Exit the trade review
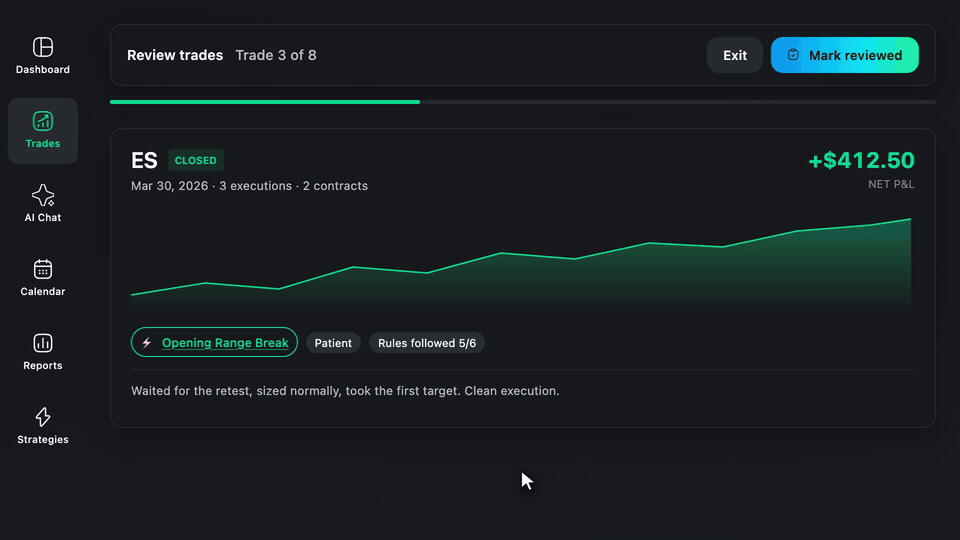960x540 pixels. [x=735, y=55]
